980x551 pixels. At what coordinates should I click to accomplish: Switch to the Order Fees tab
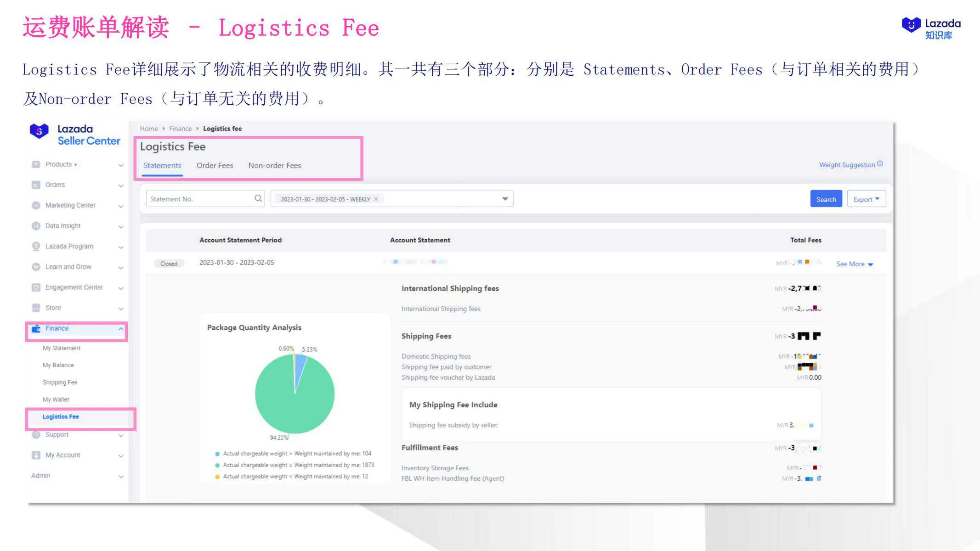click(215, 165)
